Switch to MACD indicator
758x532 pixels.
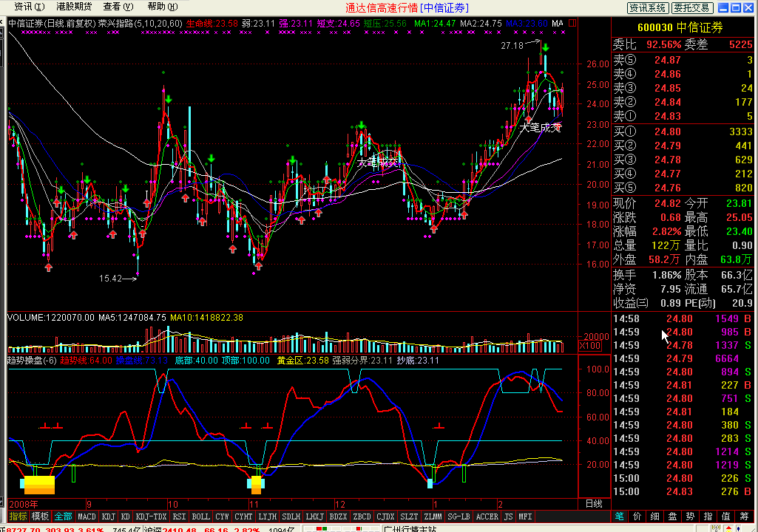[x=87, y=516]
